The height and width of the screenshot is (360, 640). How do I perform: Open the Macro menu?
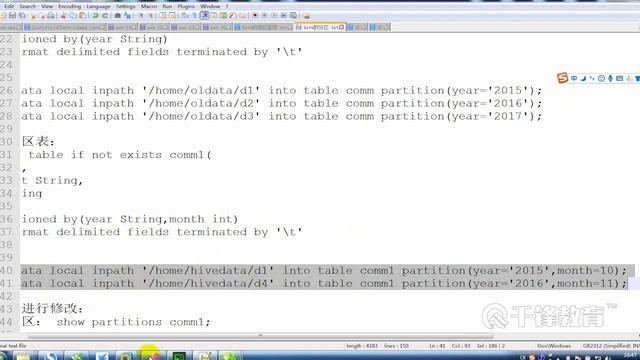point(149,6)
